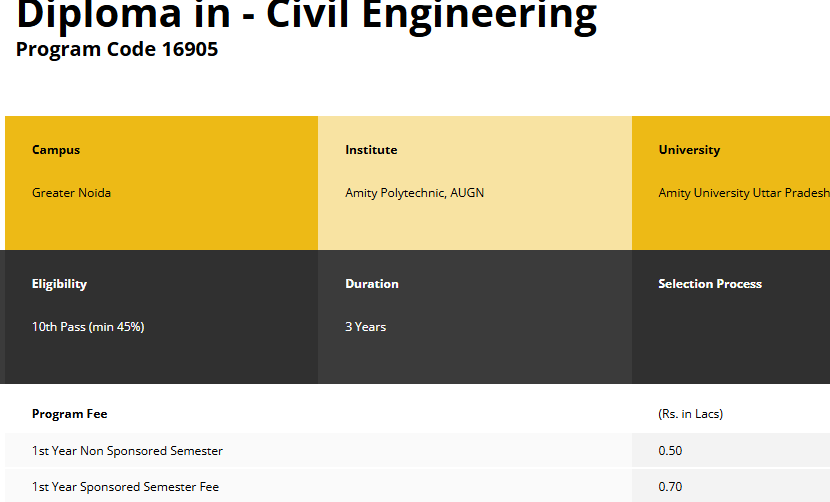Select the Eligibility label
This screenshot has width=830, height=502.
59,284
